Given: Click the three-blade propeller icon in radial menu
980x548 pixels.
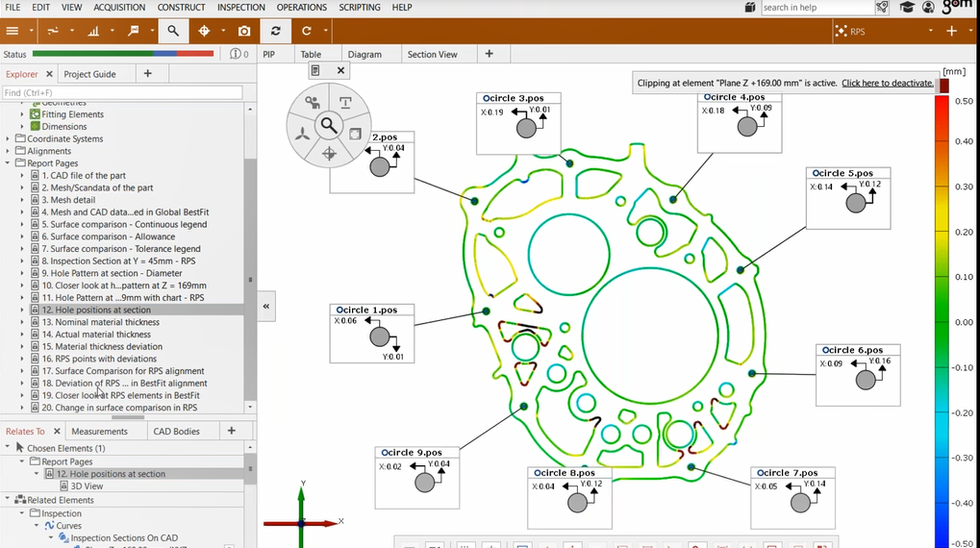Looking at the screenshot, I should click(x=302, y=136).
